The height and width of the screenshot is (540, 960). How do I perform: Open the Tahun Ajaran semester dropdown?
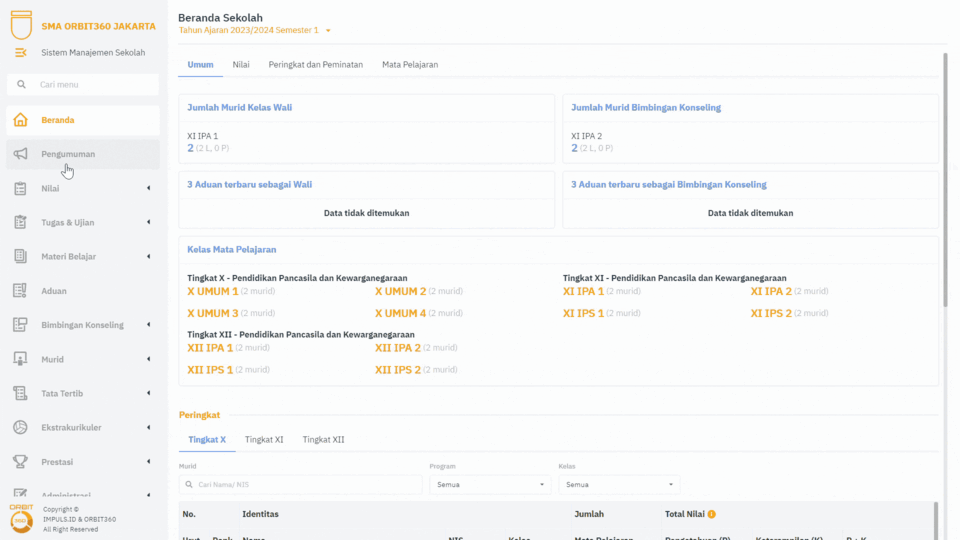point(327,31)
